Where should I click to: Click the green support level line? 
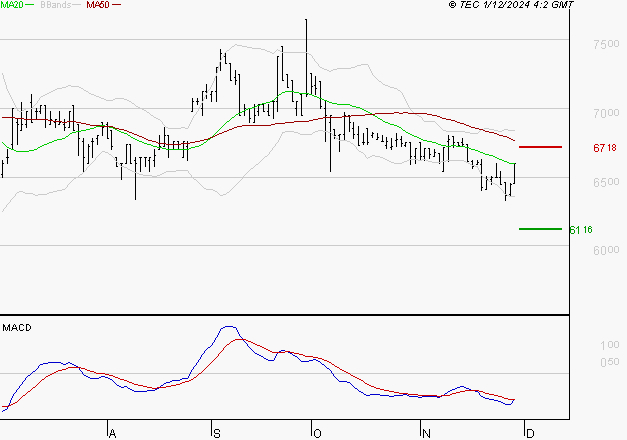coord(540,229)
